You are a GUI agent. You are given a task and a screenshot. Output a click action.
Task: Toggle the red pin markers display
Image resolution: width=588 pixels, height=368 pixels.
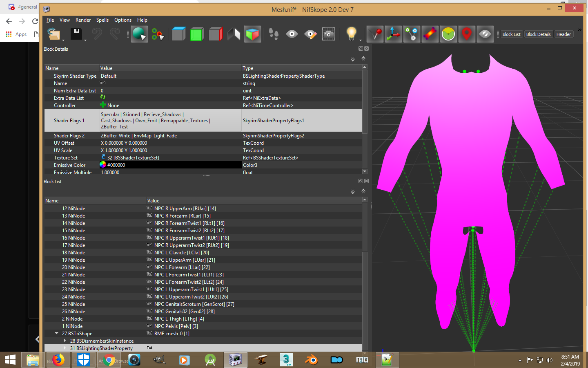375,34
